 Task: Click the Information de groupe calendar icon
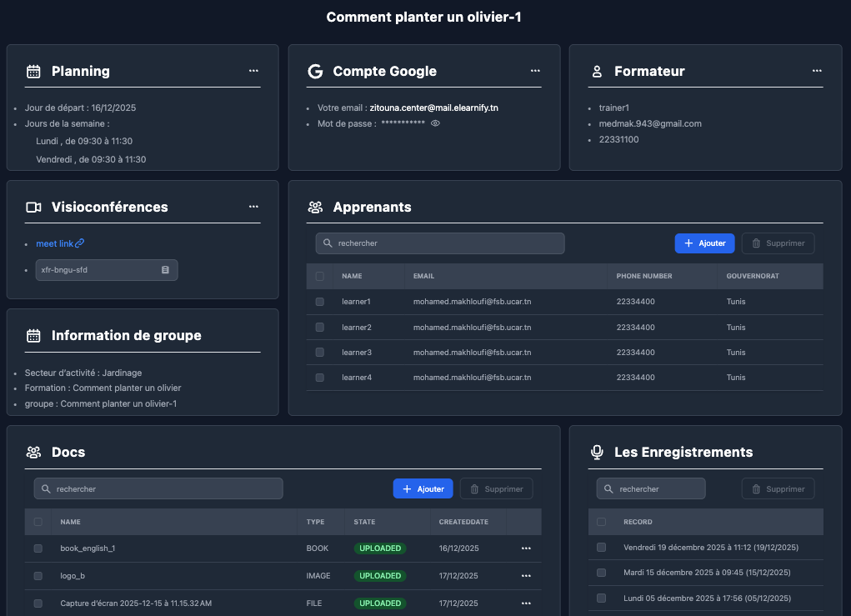(x=33, y=336)
